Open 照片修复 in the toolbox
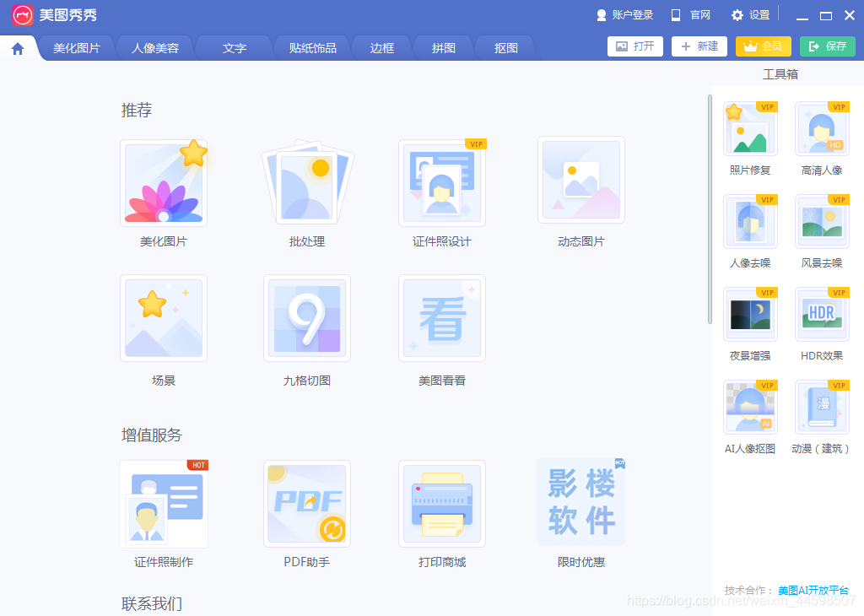The height and width of the screenshot is (616, 864). pyautogui.click(x=750, y=129)
